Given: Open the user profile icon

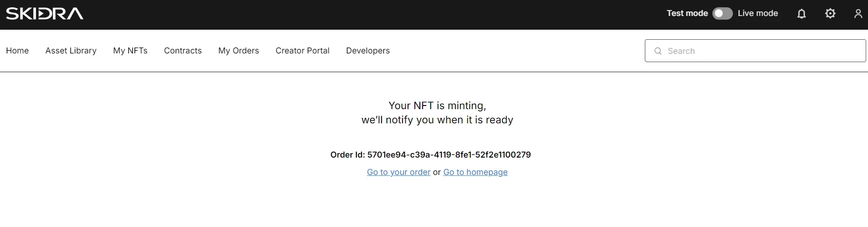Looking at the screenshot, I should tap(858, 14).
